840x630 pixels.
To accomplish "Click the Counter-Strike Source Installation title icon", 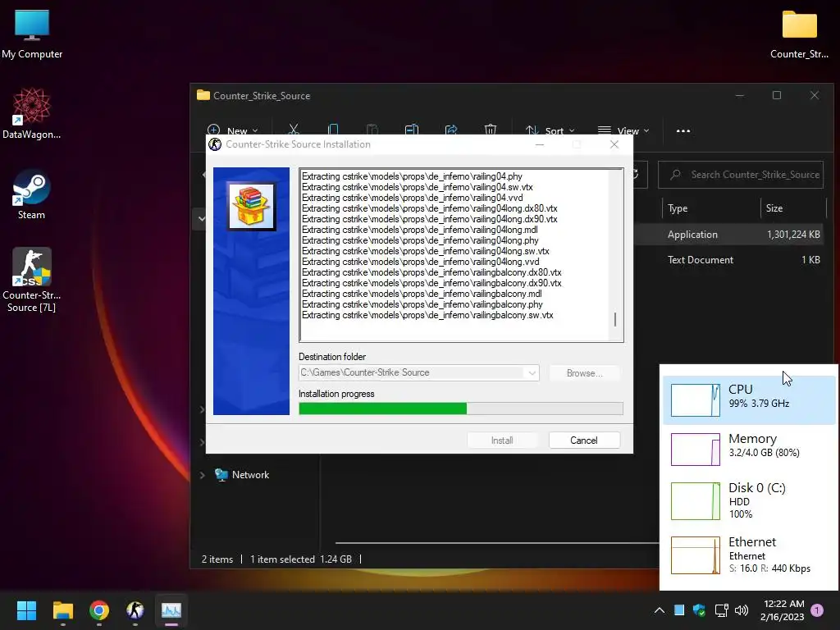I will pyautogui.click(x=215, y=144).
